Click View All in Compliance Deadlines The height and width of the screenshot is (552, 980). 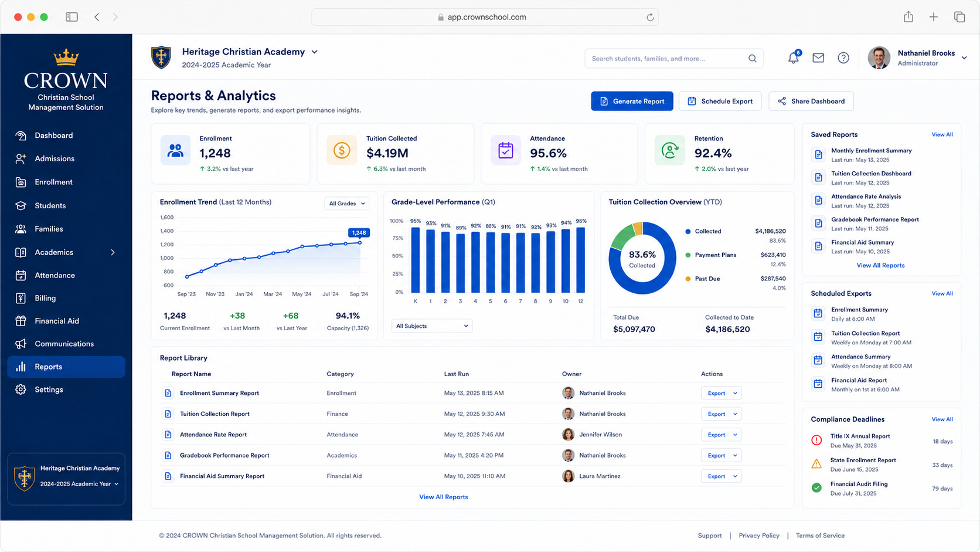(942, 419)
